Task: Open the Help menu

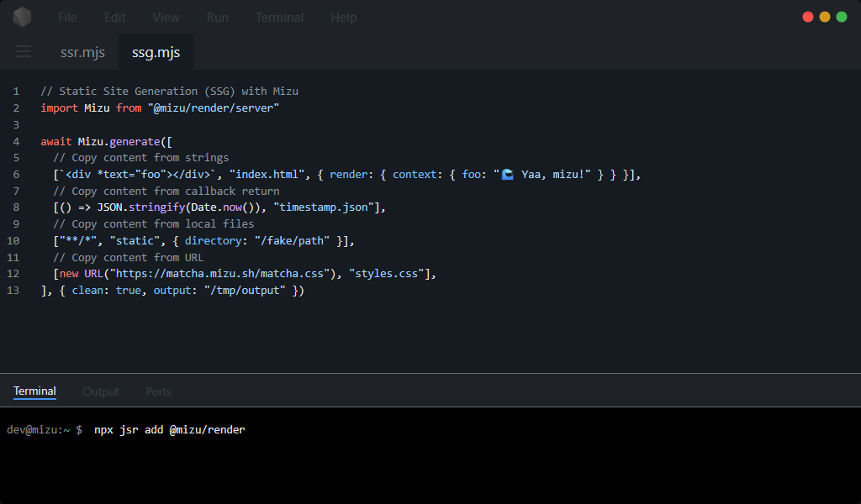Action: (344, 18)
